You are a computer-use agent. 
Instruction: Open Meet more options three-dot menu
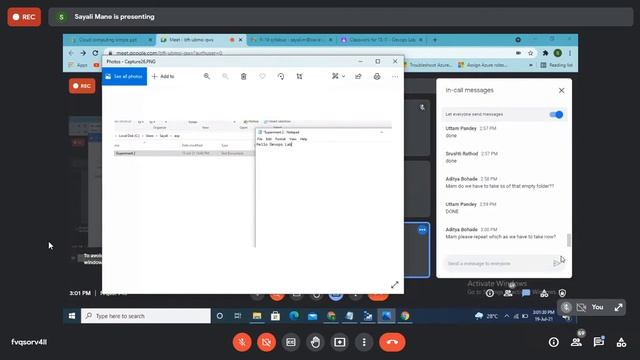pos(364,342)
